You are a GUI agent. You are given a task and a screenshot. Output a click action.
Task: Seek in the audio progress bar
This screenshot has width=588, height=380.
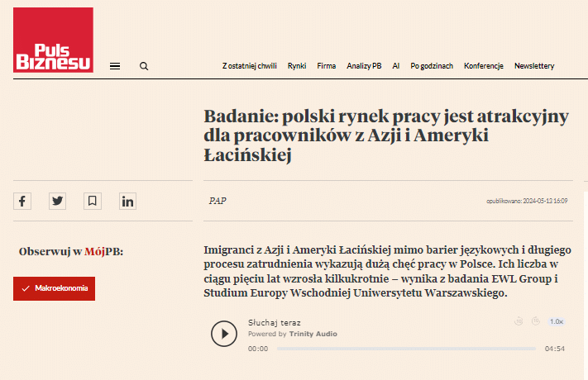coord(407,349)
